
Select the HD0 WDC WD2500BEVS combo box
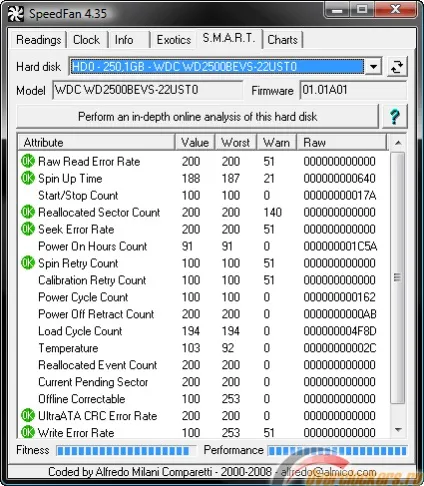(x=225, y=67)
